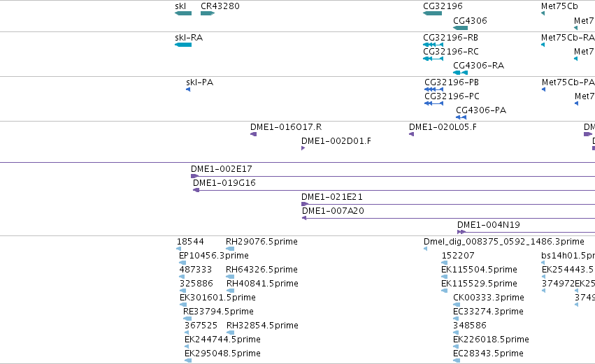Open the skl-RA transcript

(x=183, y=45)
